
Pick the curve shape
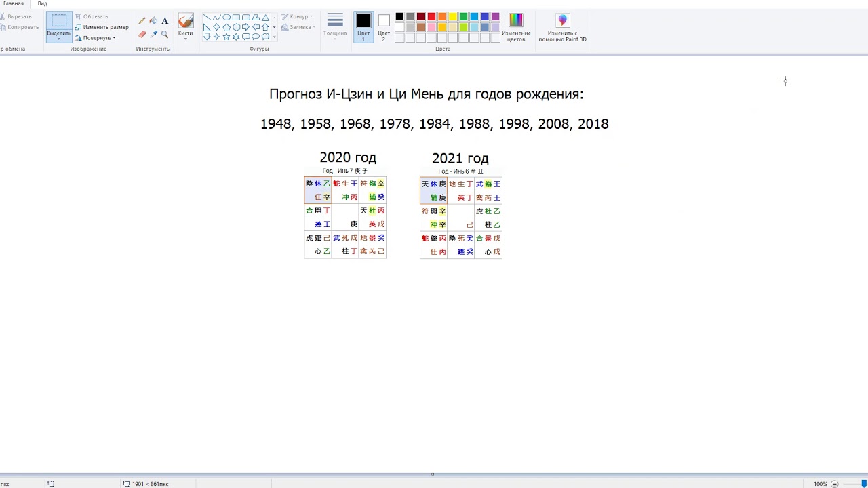[x=216, y=18]
